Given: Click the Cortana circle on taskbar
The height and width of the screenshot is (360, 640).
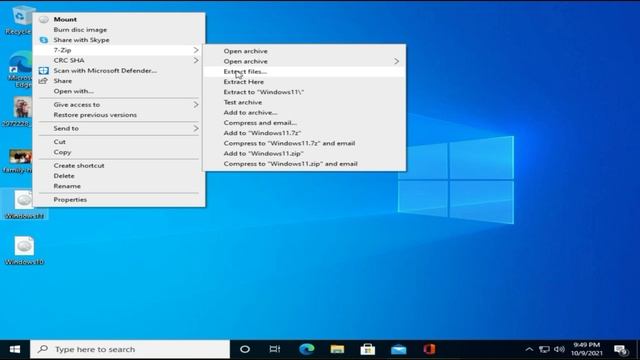Looking at the screenshot, I should tap(245, 349).
